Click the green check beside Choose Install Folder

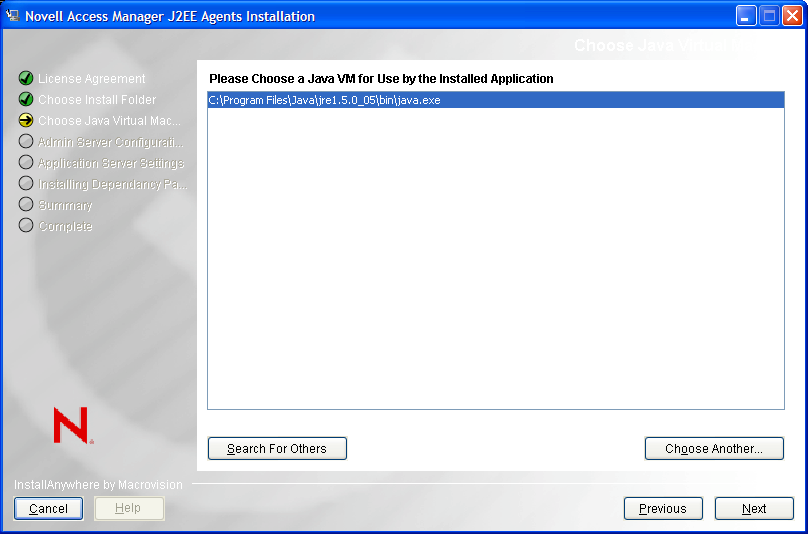pos(26,99)
